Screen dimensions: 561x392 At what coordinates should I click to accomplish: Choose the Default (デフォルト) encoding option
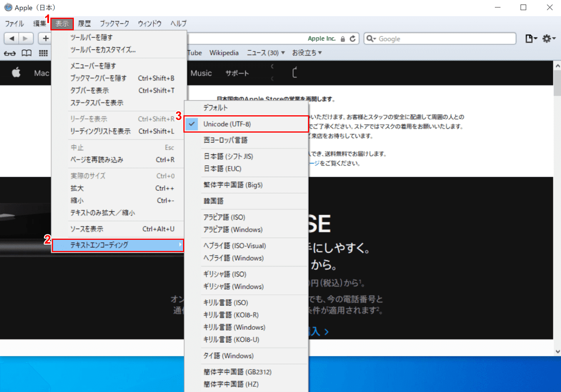246,108
